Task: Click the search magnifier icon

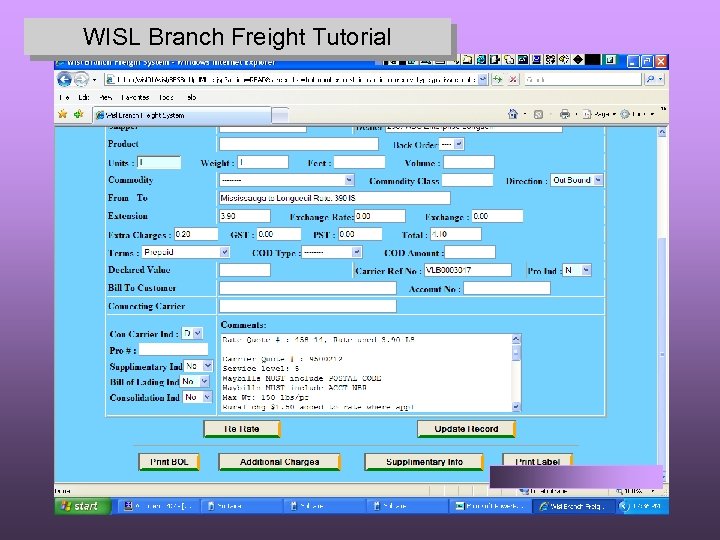Action: coord(650,79)
